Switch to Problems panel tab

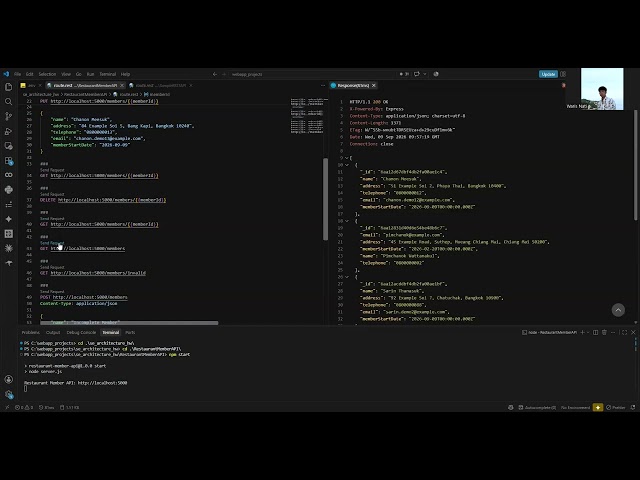click(31, 332)
